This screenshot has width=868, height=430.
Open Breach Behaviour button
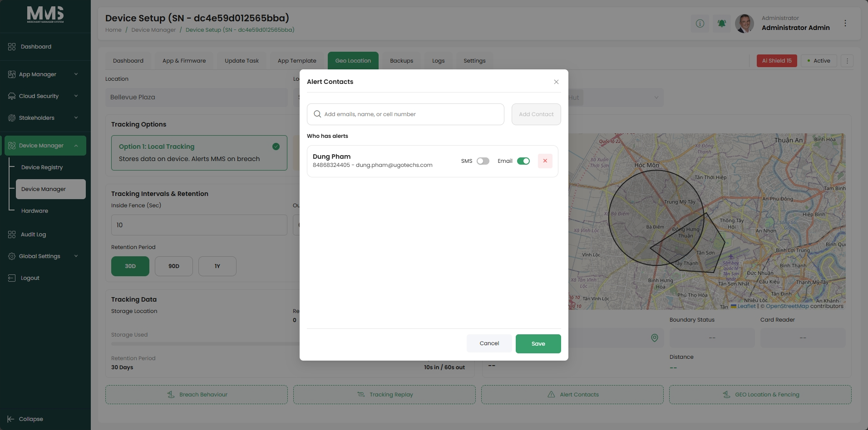[x=197, y=395]
